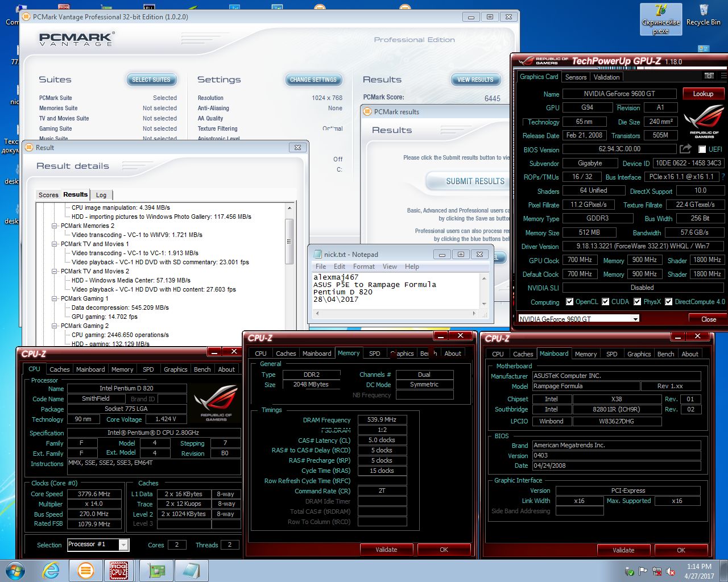Click the Notepad vertical scroll down arrow

(485, 304)
